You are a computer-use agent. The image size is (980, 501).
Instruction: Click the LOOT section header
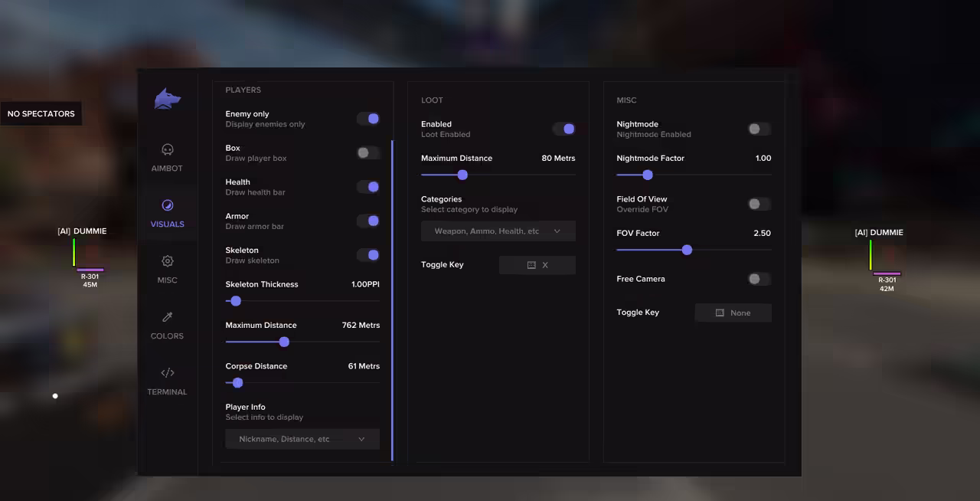(x=432, y=100)
